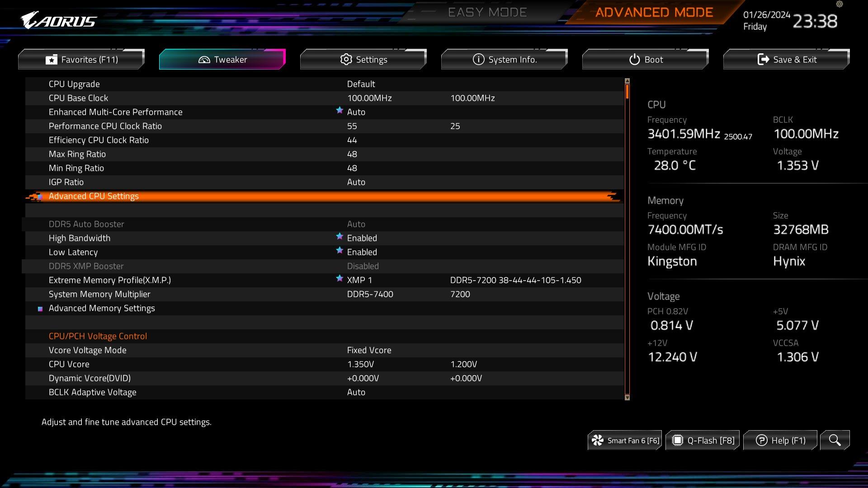Expand Advanced Memory Settings submenu
The width and height of the screenshot is (868, 488).
102,308
